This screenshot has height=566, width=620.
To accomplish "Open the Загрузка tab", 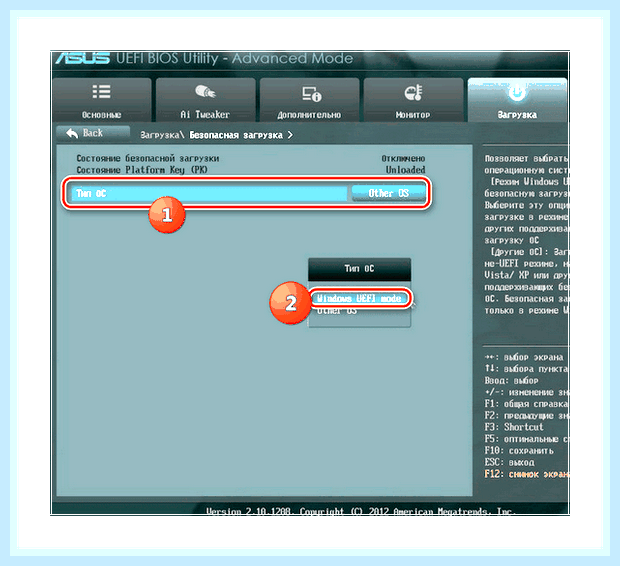I will coord(517,100).
